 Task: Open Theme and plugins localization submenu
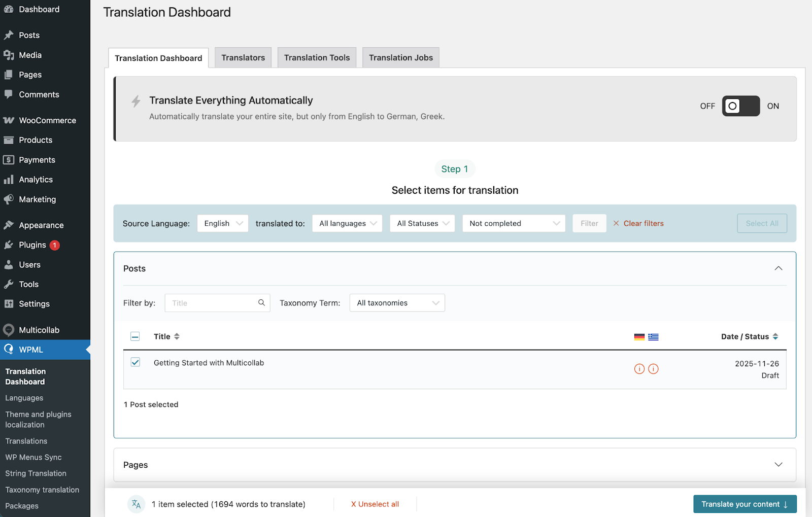pyautogui.click(x=38, y=420)
